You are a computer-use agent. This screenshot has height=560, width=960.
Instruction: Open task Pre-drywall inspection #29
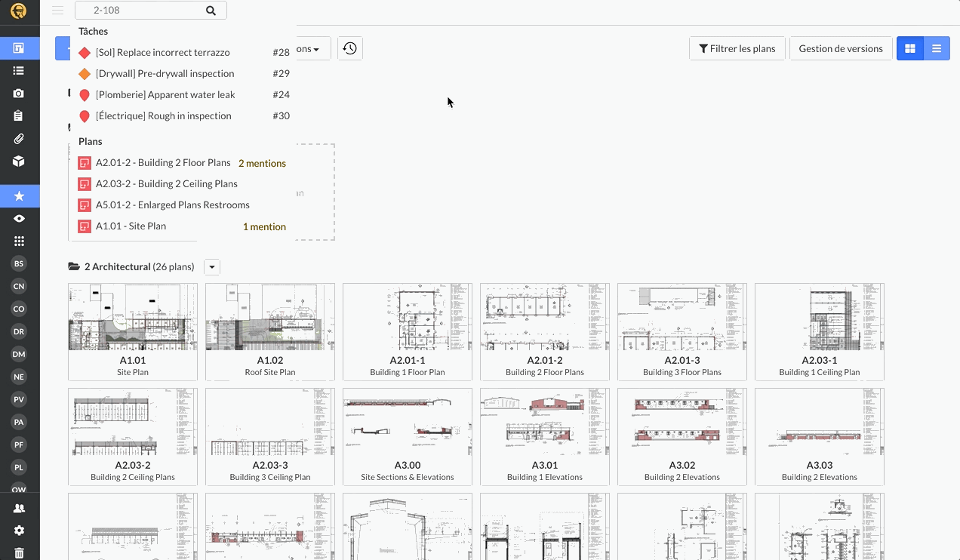click(184, 74)
